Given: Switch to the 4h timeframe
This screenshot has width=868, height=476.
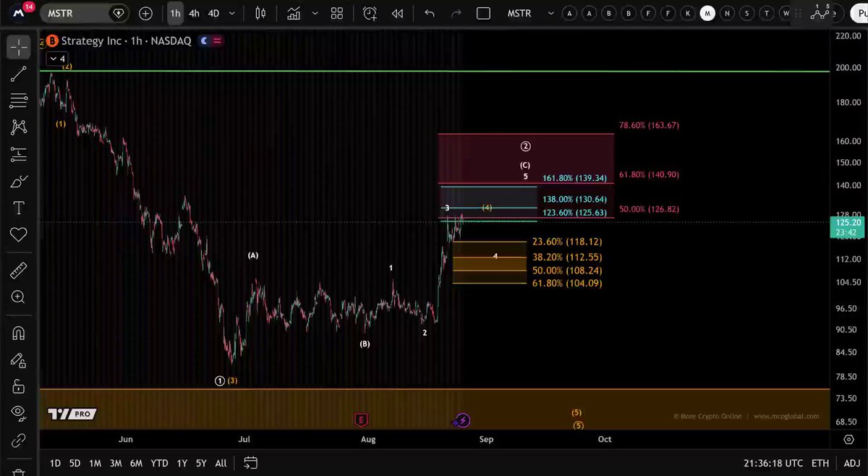Looking at the screenshot, I should click(194, 13).
